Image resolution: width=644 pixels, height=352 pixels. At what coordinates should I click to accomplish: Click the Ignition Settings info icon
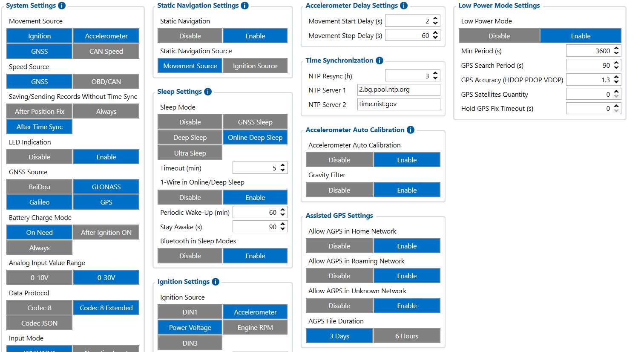click(216, 282)
